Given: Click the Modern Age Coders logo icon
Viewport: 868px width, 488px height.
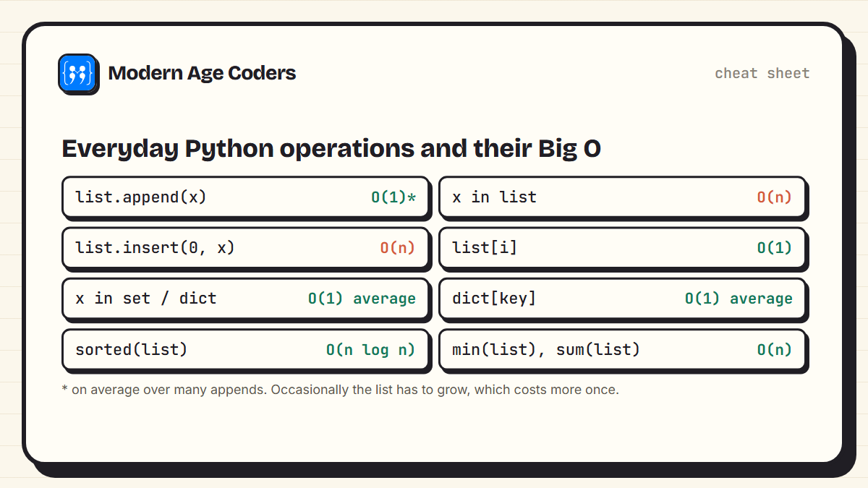Looking at the screenshot, I should 77,73.
